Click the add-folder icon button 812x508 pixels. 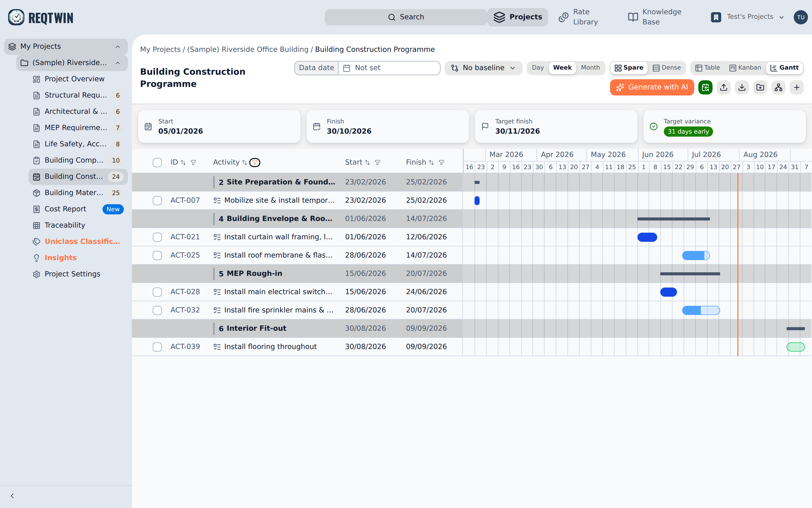pos(760,87)
